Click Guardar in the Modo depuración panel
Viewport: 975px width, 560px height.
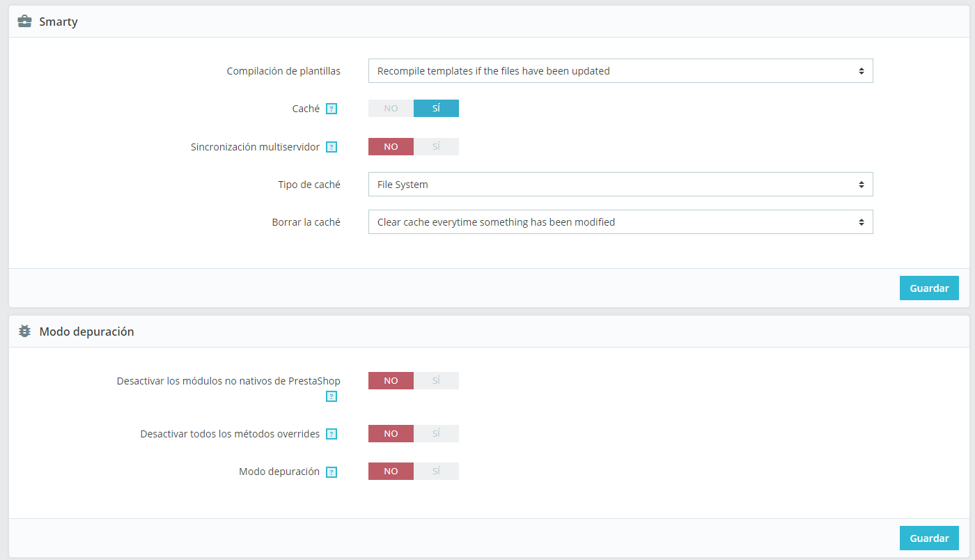coord(929,538)
